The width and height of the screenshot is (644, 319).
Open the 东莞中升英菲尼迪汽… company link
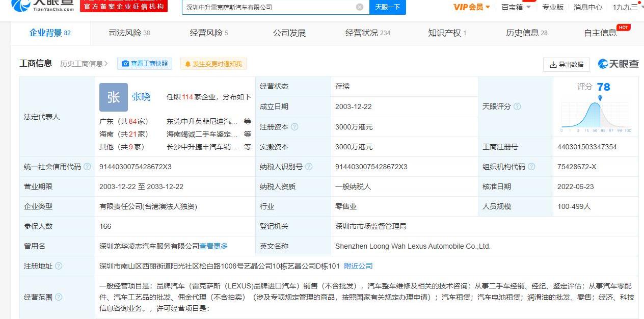(x=202, y=122)
